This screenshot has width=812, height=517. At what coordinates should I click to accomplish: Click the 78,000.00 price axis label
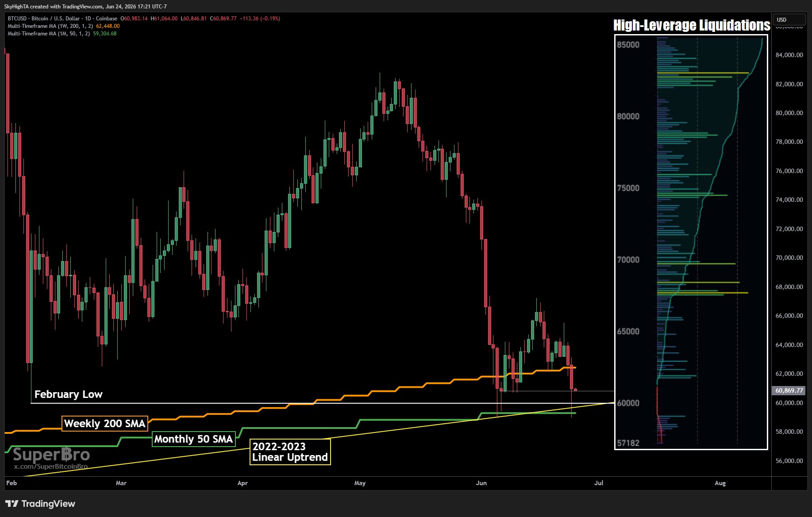(789, 142)
